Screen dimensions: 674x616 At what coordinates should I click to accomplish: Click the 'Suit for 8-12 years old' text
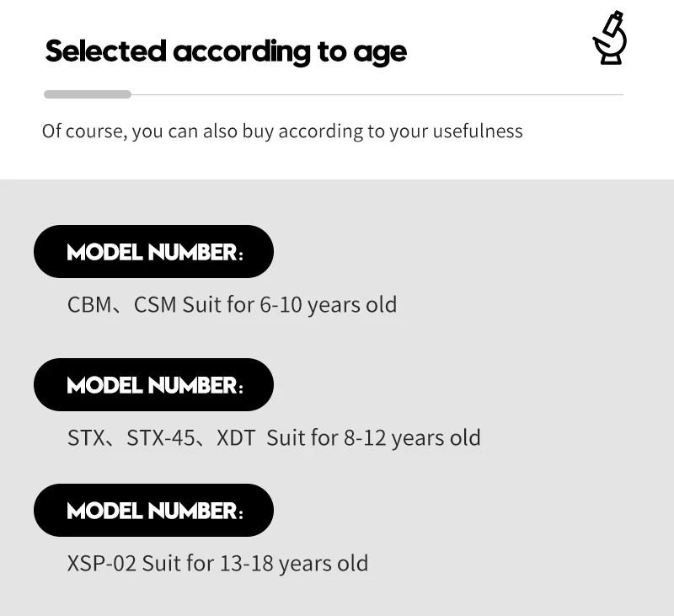click(x=373, y=438)
